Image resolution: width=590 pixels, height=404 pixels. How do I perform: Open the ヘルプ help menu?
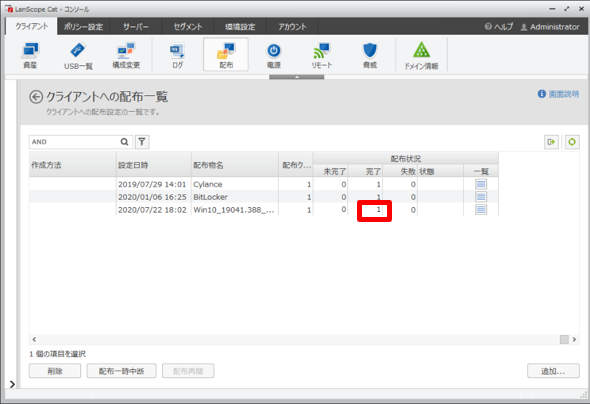[499, 27]
